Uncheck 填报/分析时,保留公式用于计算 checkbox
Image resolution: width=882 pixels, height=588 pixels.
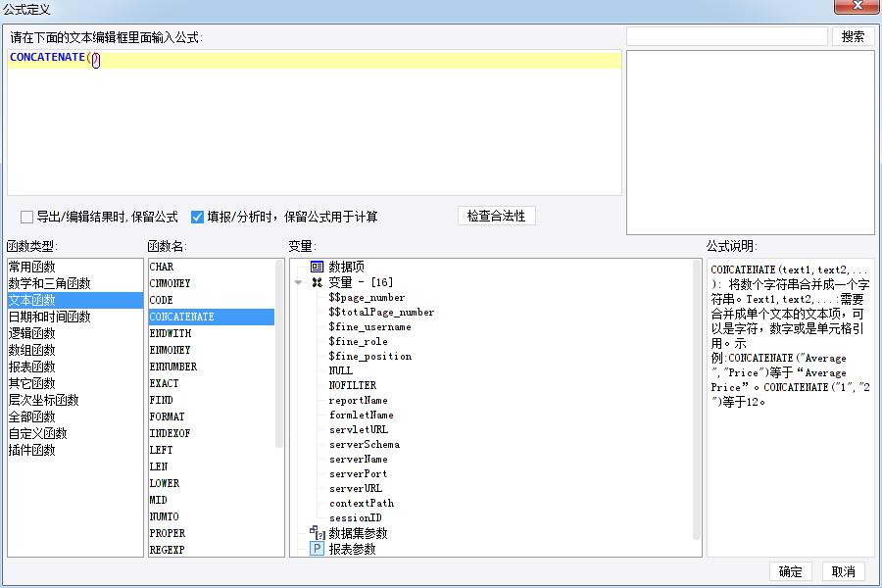[197, 217]
